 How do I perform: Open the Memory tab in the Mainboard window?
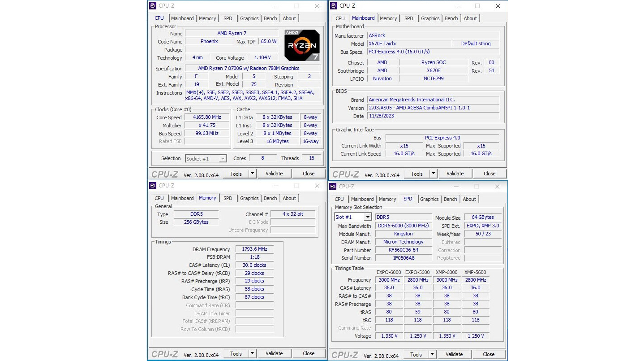coord(388,18)
